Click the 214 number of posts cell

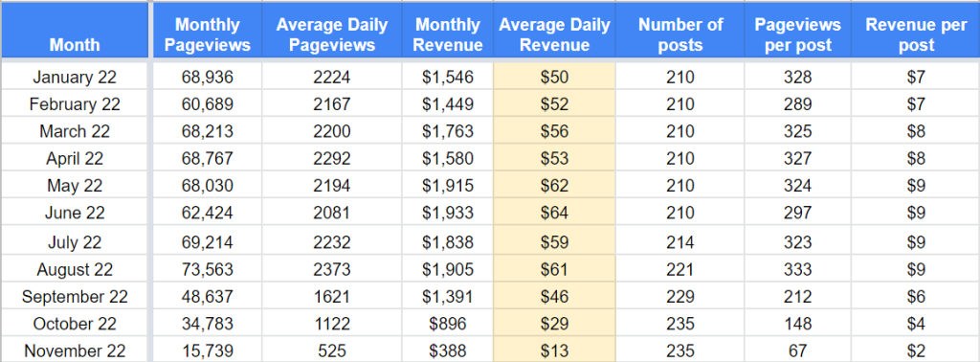coord(680,241)
